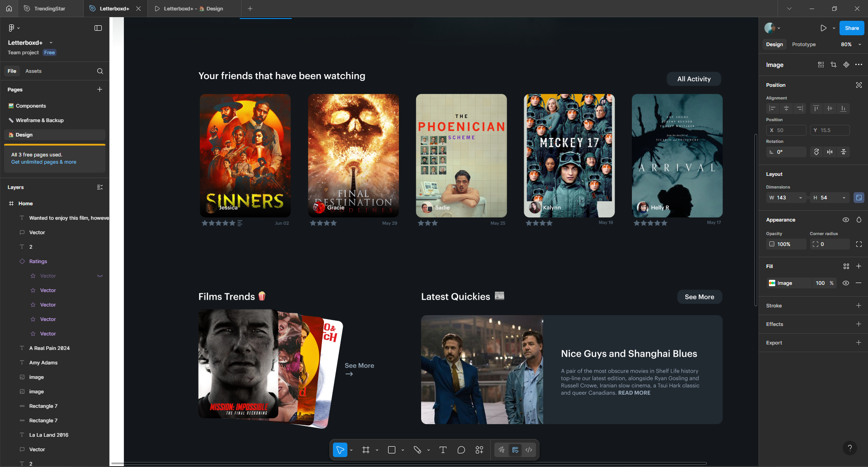Open the help question mark button
The width and height of the screenshot is (868, 467).
tap(850, 448)
